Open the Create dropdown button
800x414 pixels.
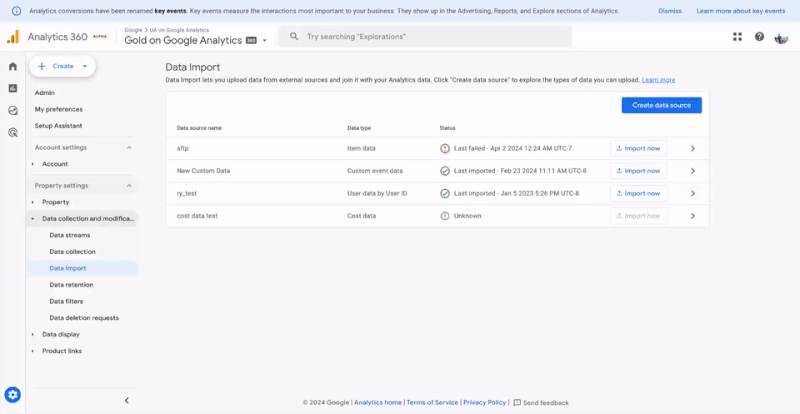(x=62, y=66)
